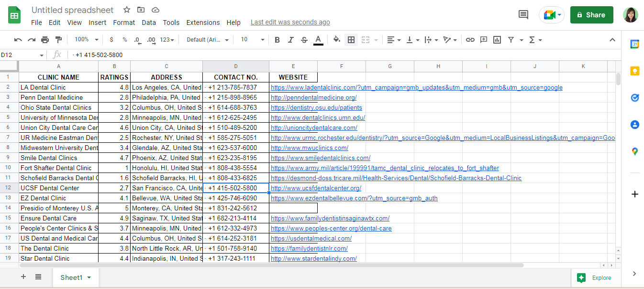Open number format 123 dropdown
644x289 pixels.
click(x=167, y=40)
